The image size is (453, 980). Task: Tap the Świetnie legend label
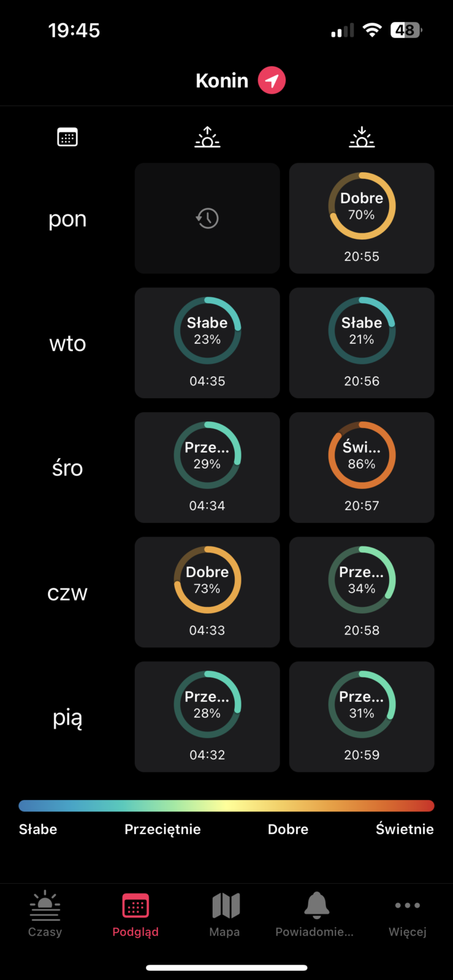coord(405,829)
